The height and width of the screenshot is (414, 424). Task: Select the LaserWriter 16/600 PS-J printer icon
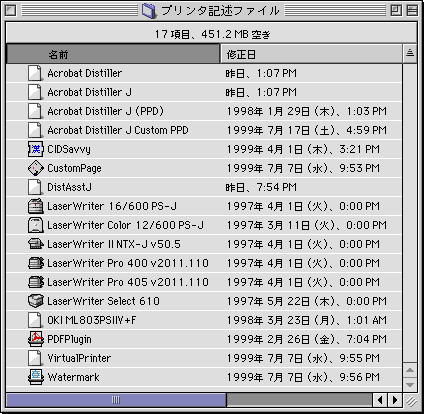coord(36,206)
